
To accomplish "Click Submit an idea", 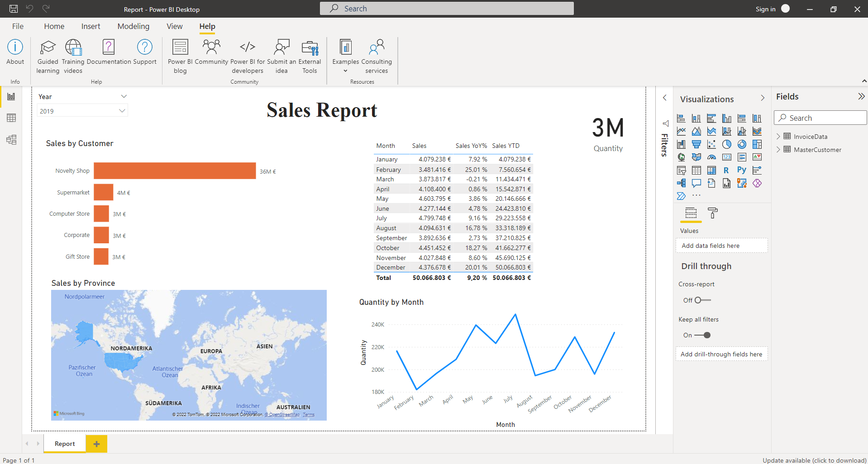I will coord(281,57).
